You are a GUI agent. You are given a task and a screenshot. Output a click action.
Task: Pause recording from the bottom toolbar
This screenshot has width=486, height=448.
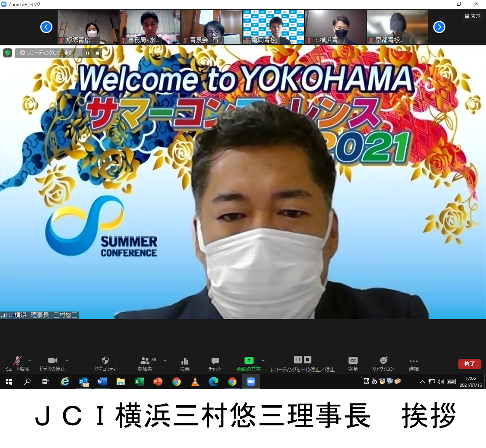[x=298, y=360]
